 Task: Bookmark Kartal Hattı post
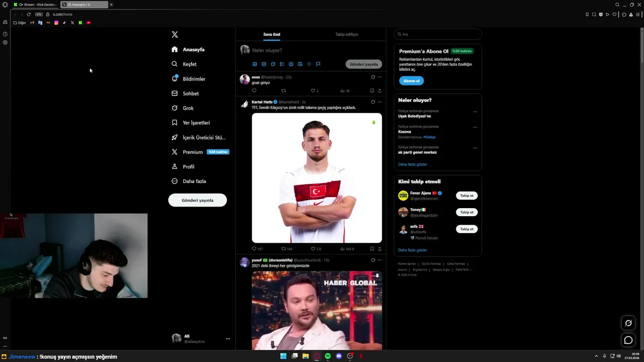[372, 248]
